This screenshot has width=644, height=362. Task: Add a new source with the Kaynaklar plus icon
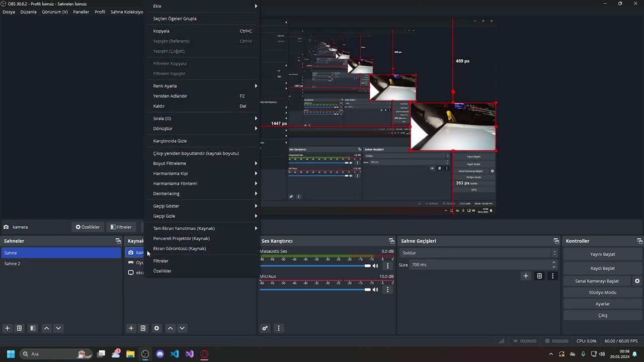131,328
